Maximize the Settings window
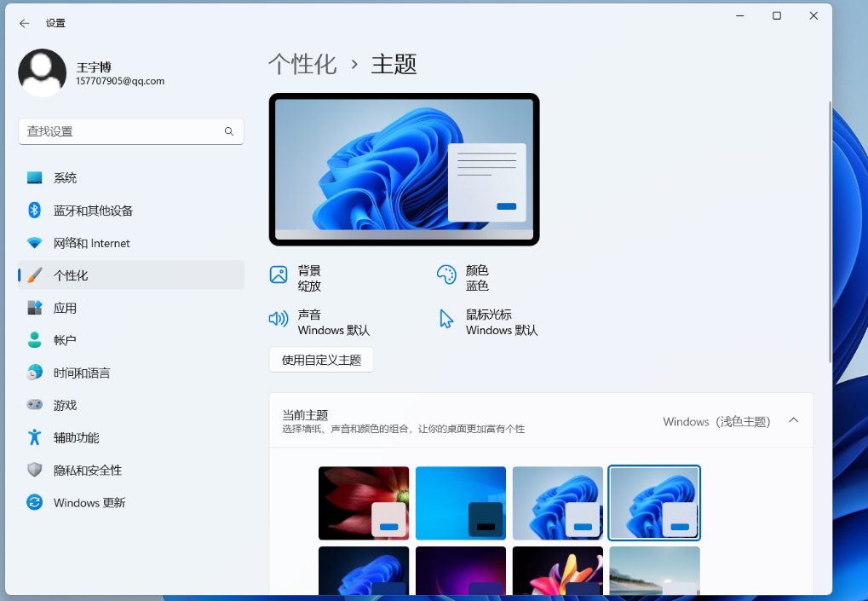 777,16
